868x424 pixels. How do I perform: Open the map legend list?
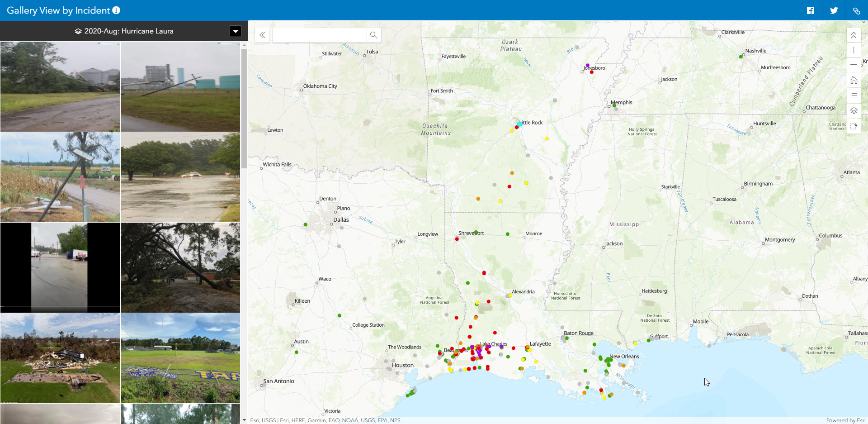tap(854, 95)
